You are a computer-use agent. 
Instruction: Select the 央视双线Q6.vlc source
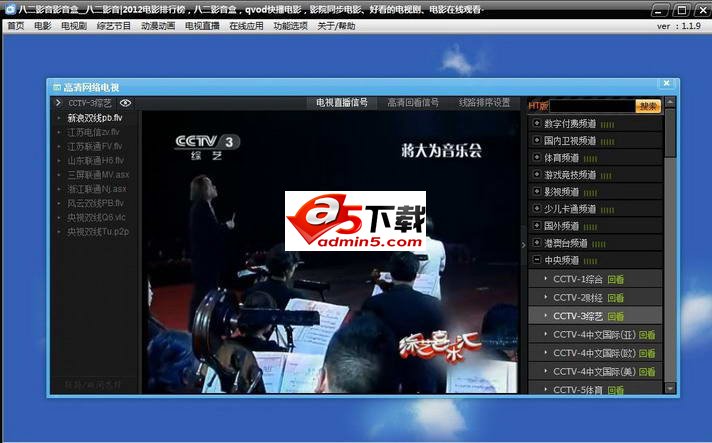(x=96, y=217)
